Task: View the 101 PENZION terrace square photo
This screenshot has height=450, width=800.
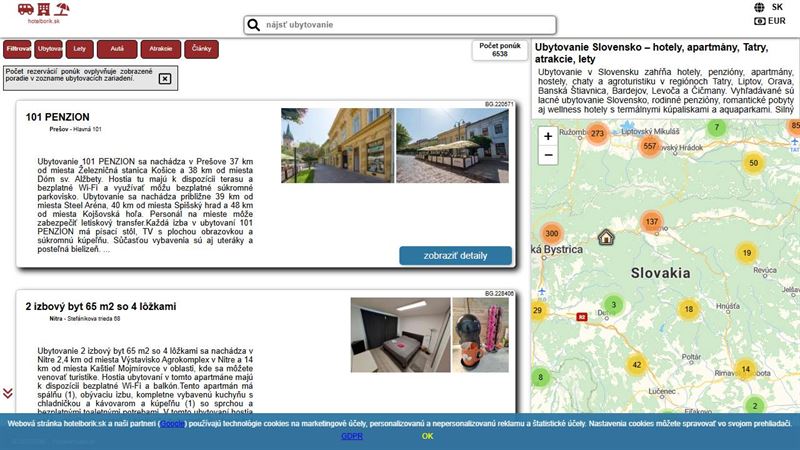Action: coord(453,145)
